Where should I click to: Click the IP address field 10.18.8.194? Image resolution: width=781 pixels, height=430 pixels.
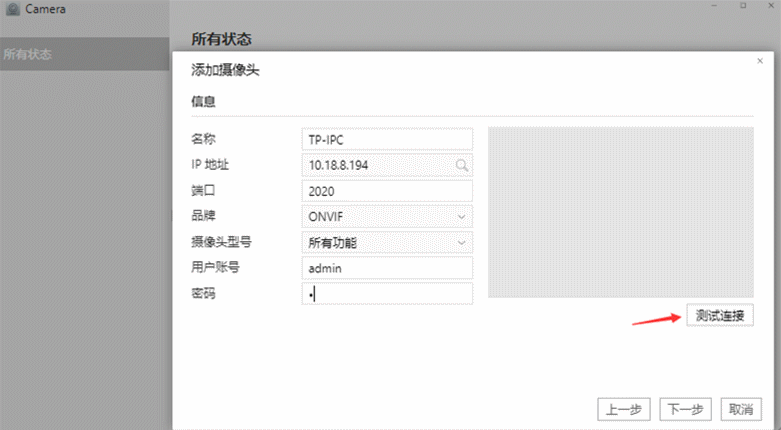pos(387,165)
